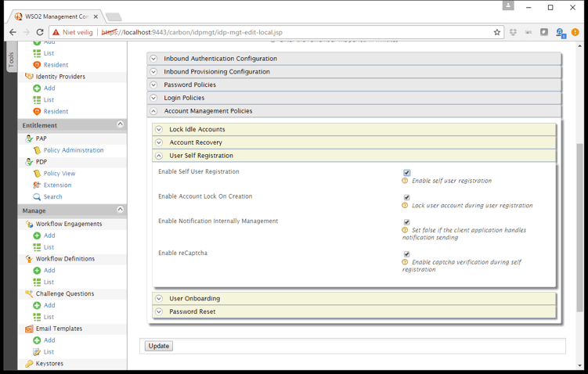Click help icon beside Lock user account text
The image size is (588, 374).
pos(405,205)
